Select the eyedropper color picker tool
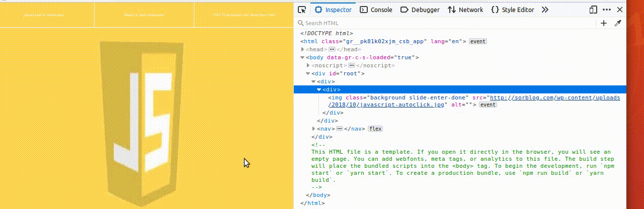Screen dimensions: 644x209 pyautogui.click(x=618, y=23)
